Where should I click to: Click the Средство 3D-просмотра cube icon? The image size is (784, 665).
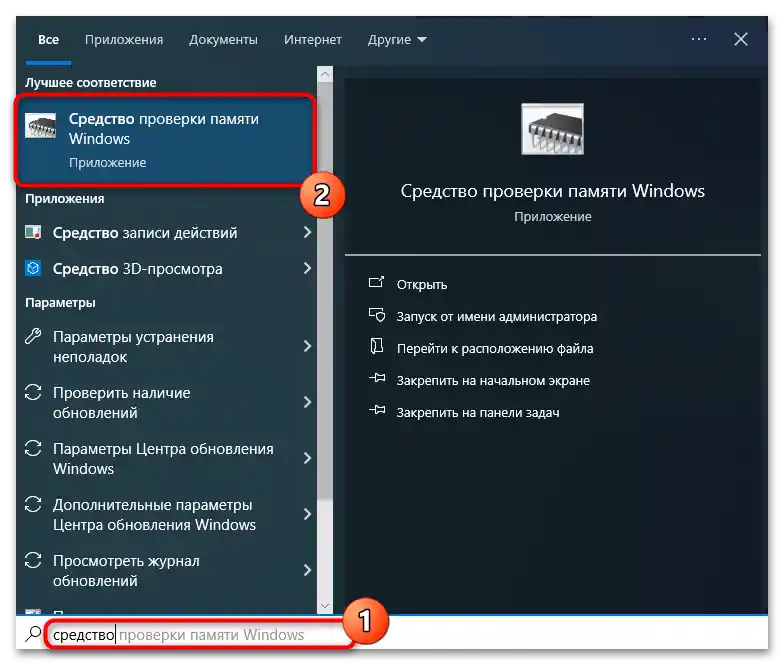(33, 268)
